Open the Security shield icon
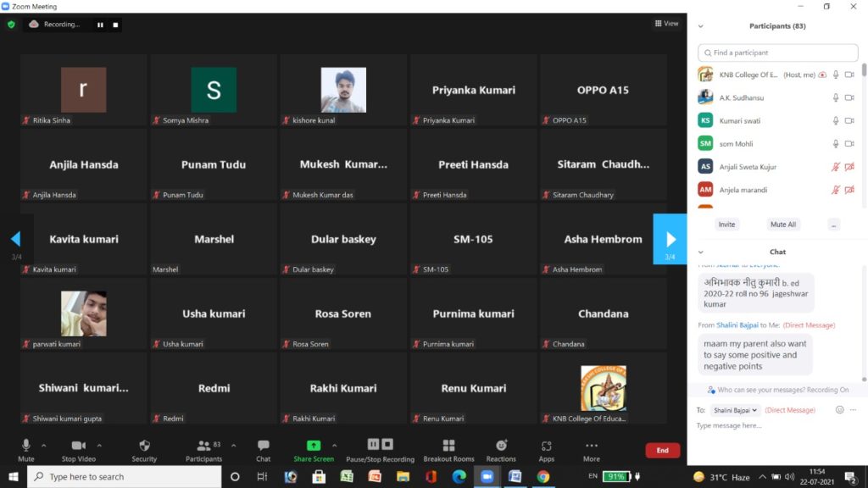The height and width of the screenshot is (488, 868). point(144,446)
